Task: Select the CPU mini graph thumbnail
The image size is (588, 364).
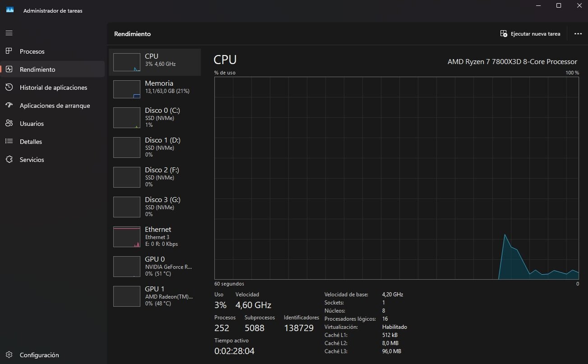Action: [127, 62]
